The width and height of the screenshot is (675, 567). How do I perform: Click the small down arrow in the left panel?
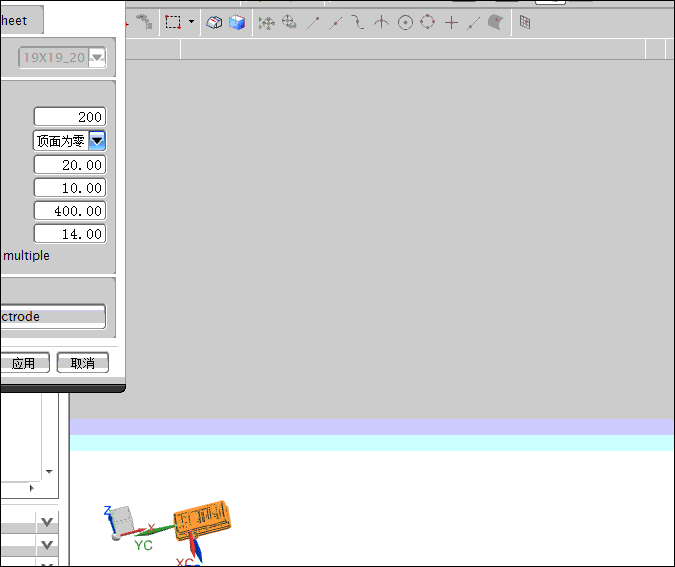point(49,471)
